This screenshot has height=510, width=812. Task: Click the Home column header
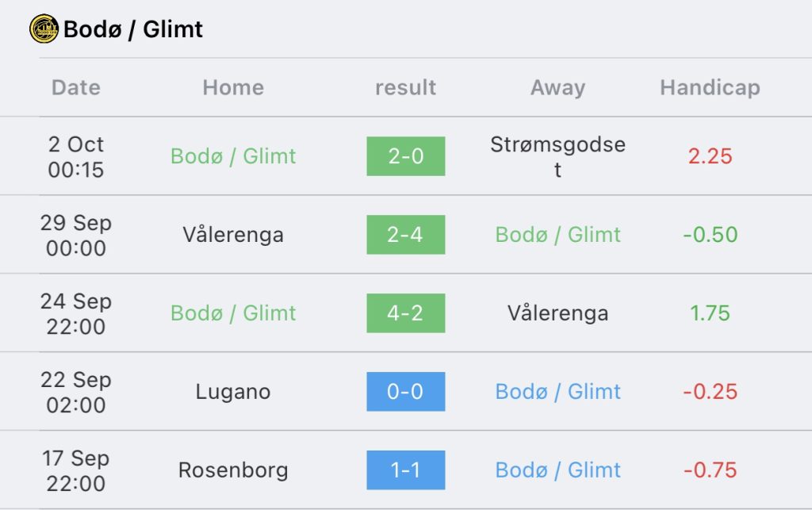233,87
